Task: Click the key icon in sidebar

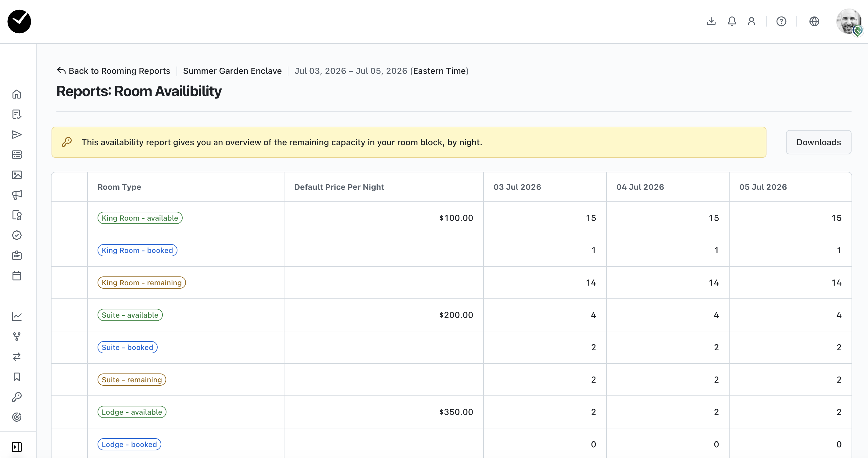Action: point(16,397)
